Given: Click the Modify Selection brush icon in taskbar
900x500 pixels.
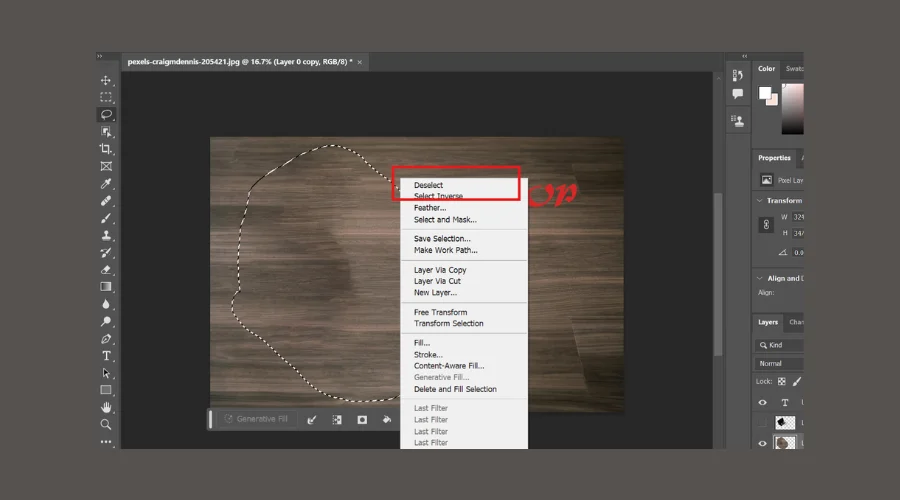Looking at the screenshot, I should pyautogui.click(x=312, y=420).
